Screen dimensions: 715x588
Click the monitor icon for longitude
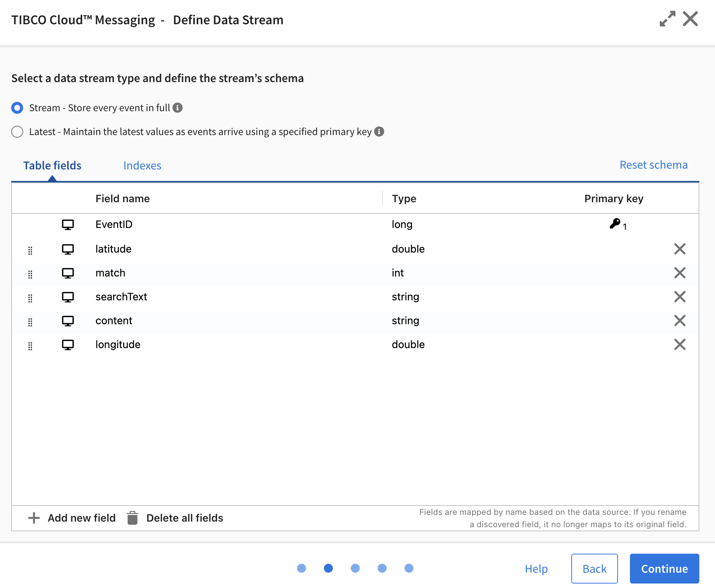click(68, 345)
